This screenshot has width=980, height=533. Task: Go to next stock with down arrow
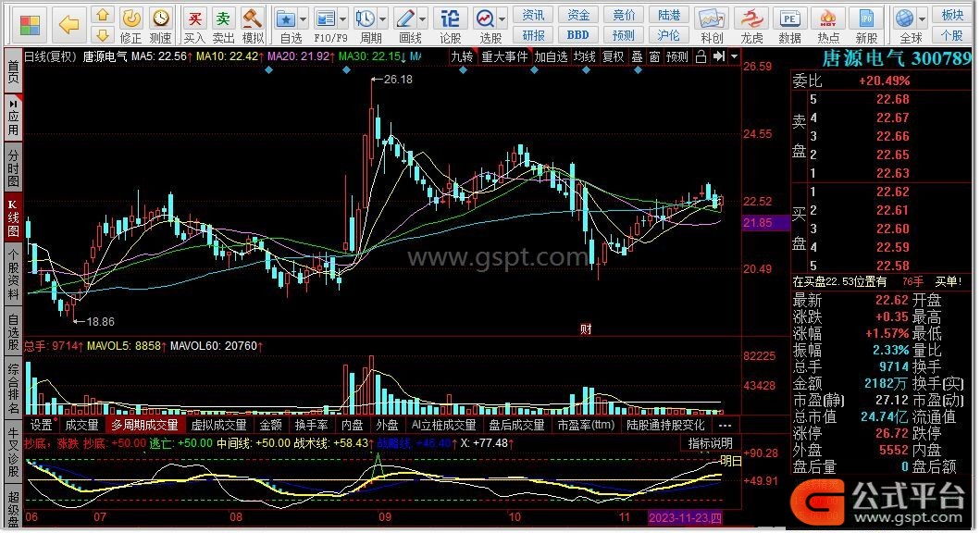point(103,35)
